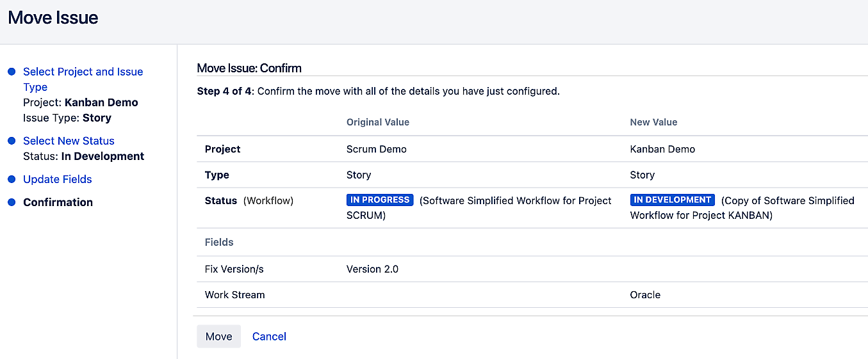Open the Select Project and Issue Type step
Viewport: 868px width, 359px height.
83,79
